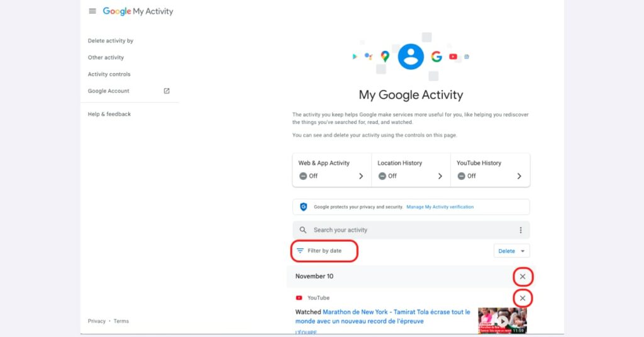Go to Activity controls
Viewport: 644px width, 337px height.
[x=109, y=74]
